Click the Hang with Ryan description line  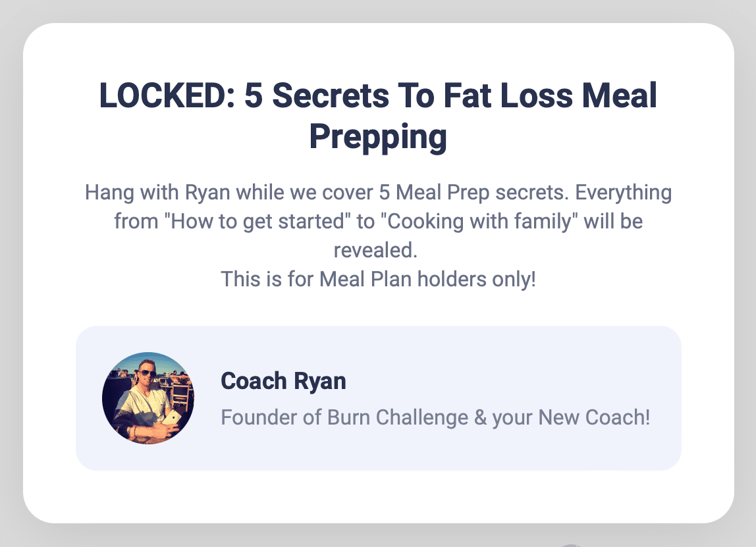[x=379, y=192]
